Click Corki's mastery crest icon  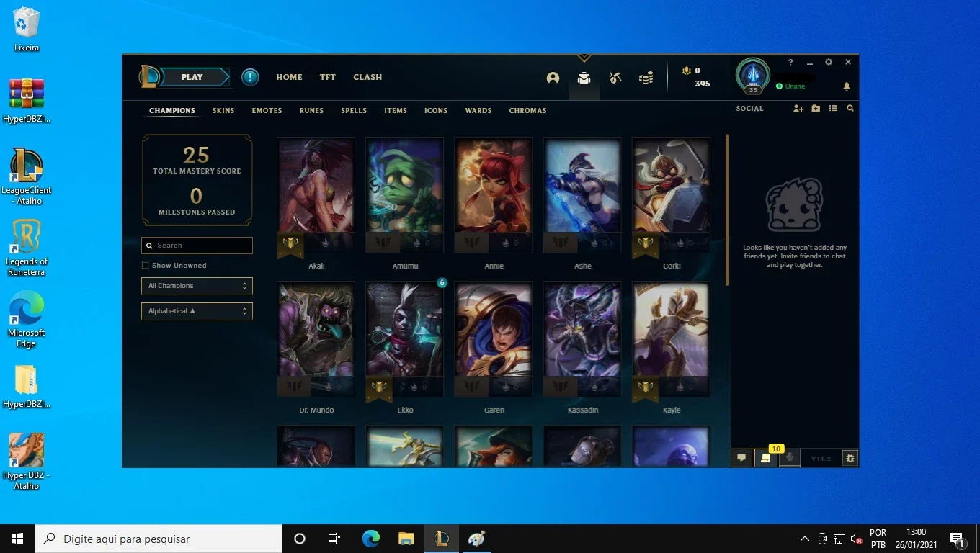point(646,243)
